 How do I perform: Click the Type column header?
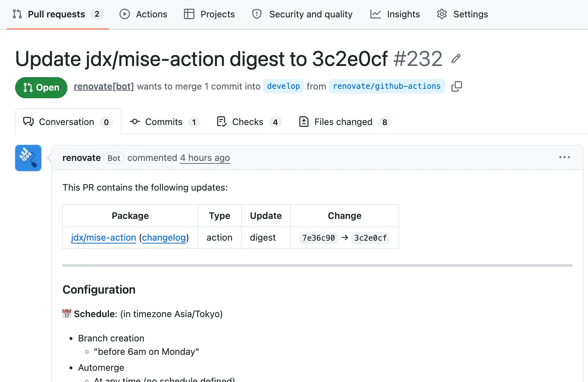[x=219, y=216]
